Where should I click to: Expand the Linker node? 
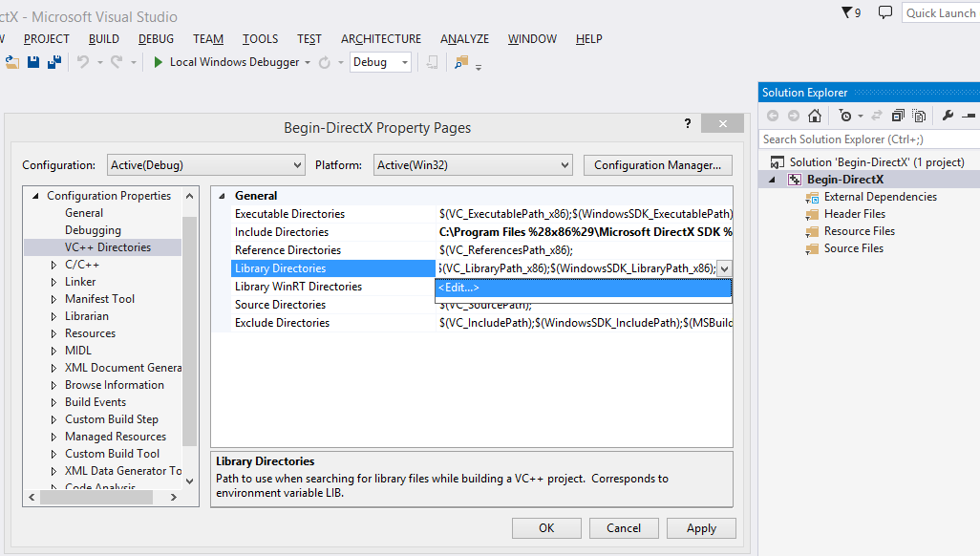click(53, 282)
